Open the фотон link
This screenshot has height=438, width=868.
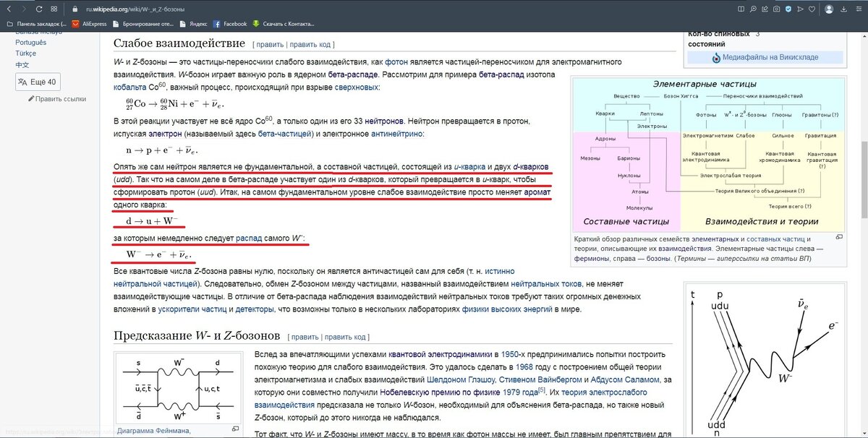[x=397, y=62]
